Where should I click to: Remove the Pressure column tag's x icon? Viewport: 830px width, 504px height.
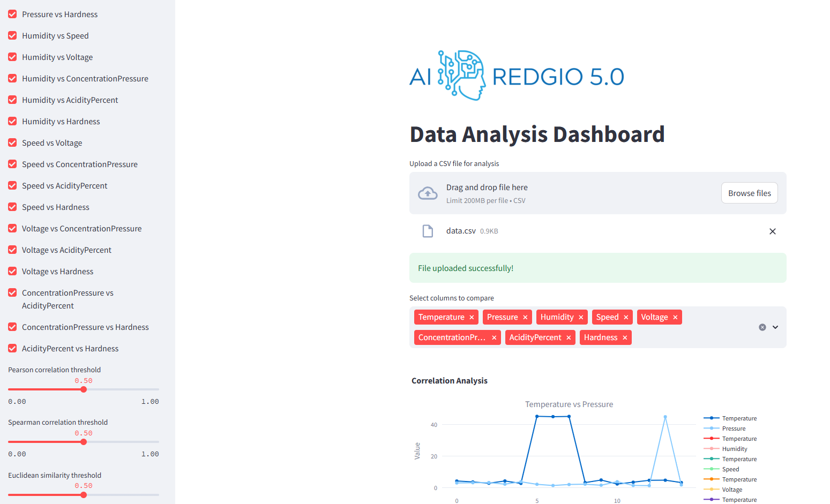[525, 317]
